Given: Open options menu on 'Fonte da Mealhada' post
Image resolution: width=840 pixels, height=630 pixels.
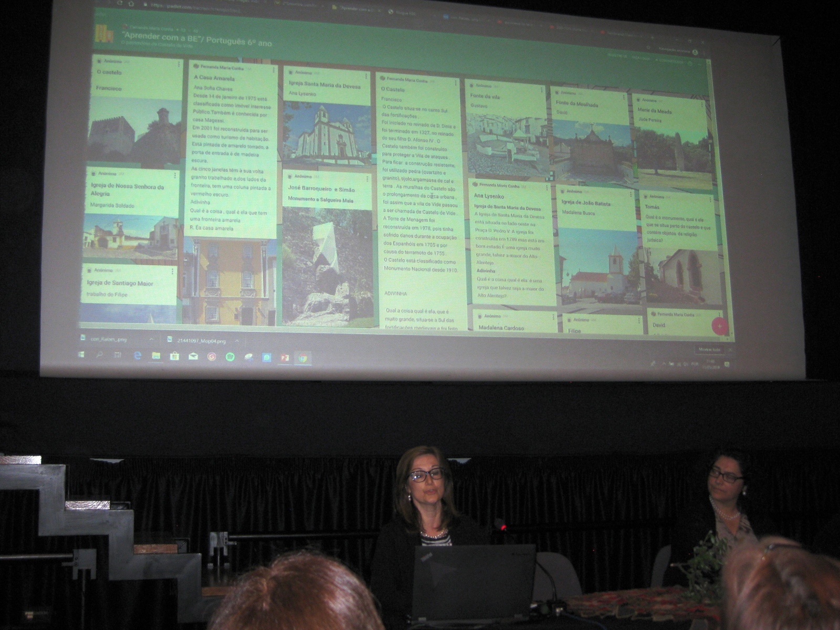Looking at the screenshot, I should pos(624,97).
